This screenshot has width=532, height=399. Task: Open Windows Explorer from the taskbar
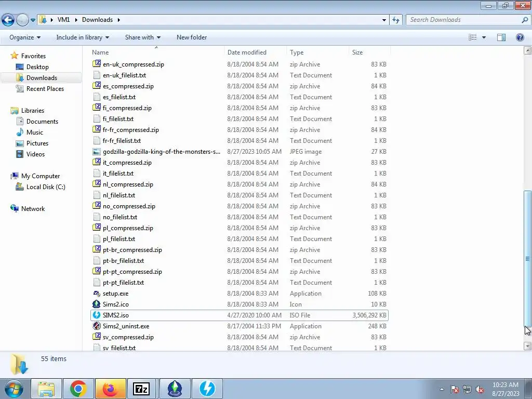click(x=46, y=389)
